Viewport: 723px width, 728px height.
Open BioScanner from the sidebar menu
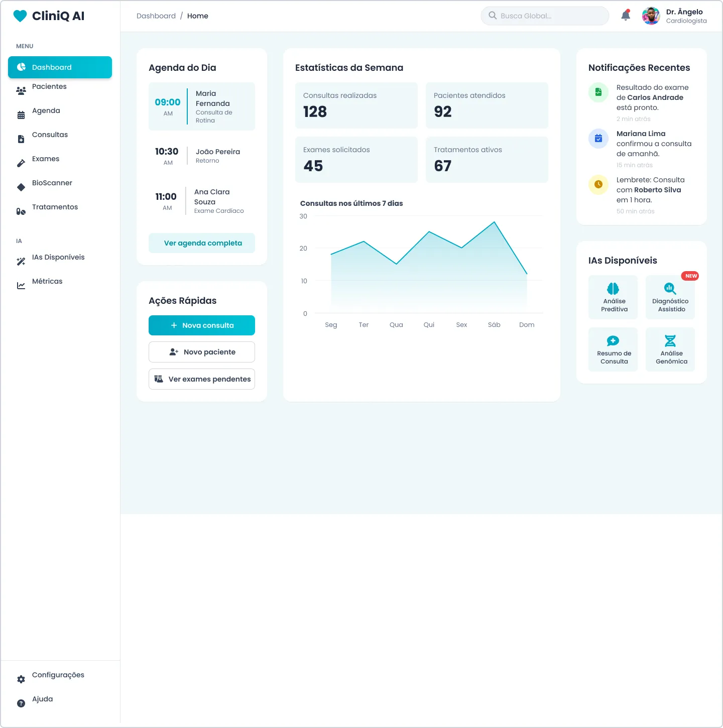coord(52,183)
